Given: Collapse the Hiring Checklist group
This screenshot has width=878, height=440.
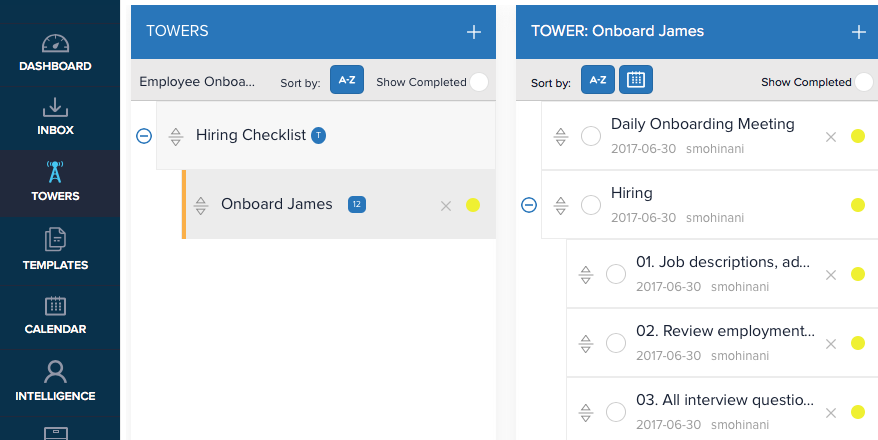Looking at the screenshot, I should tap(144, 136).
